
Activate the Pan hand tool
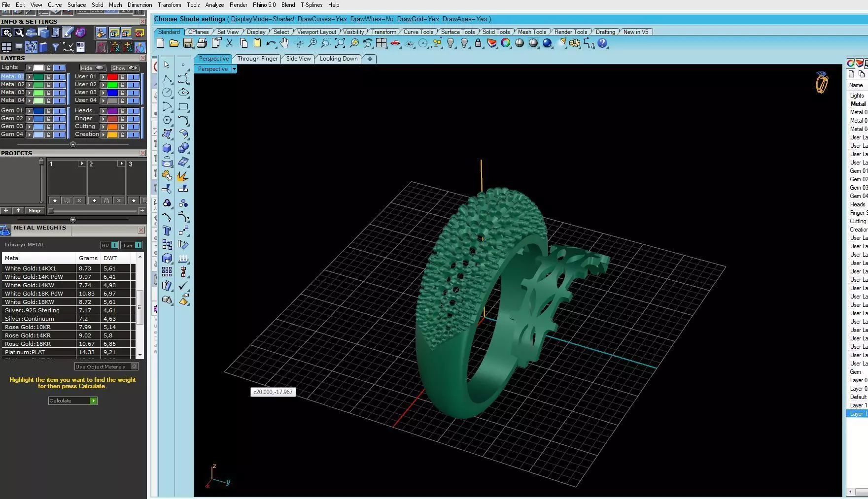[x=284, y=43]
